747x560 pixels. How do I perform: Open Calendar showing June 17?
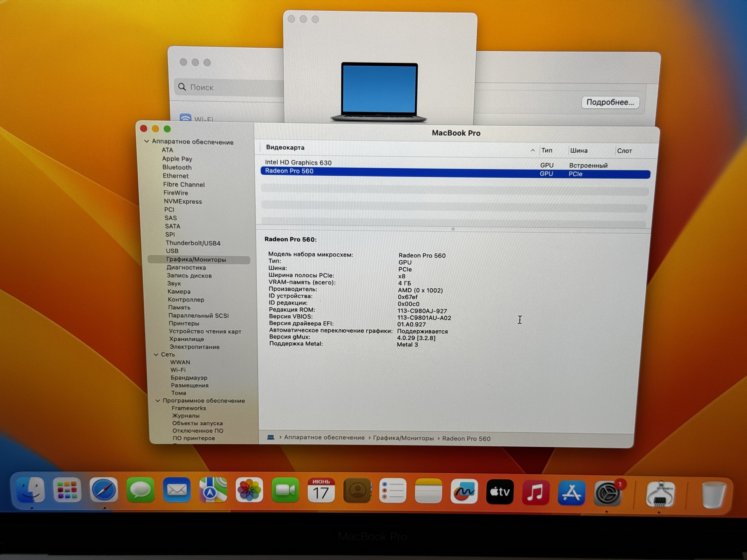tap(321, 490)
